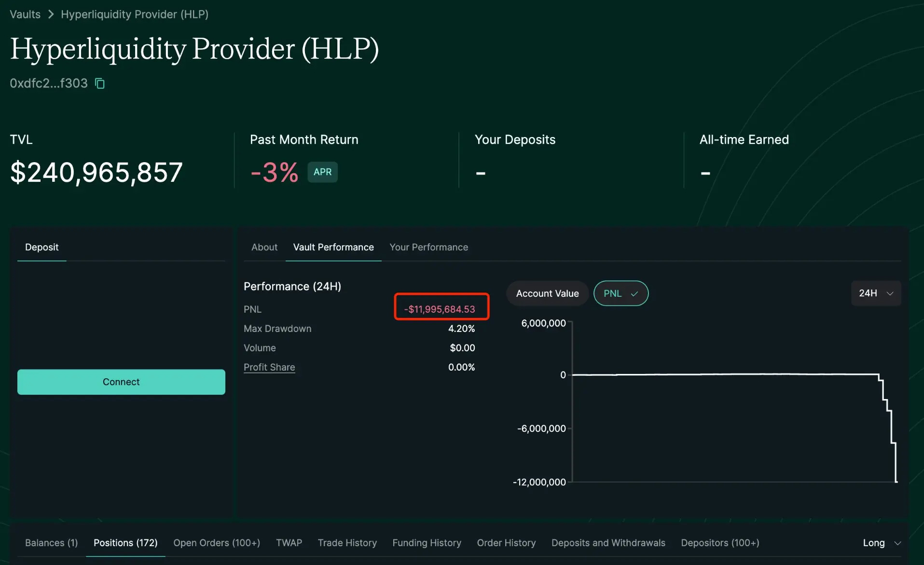Open the About tab
Screen dimensions: 924x565
pyautogui.click(x=264, y=247)
